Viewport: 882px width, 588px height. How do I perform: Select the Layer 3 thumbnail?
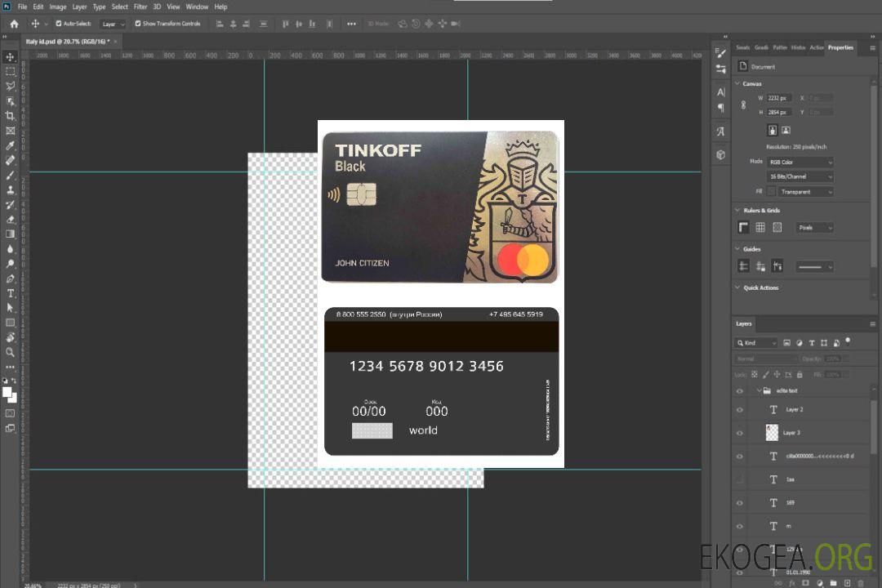point(773,433)
